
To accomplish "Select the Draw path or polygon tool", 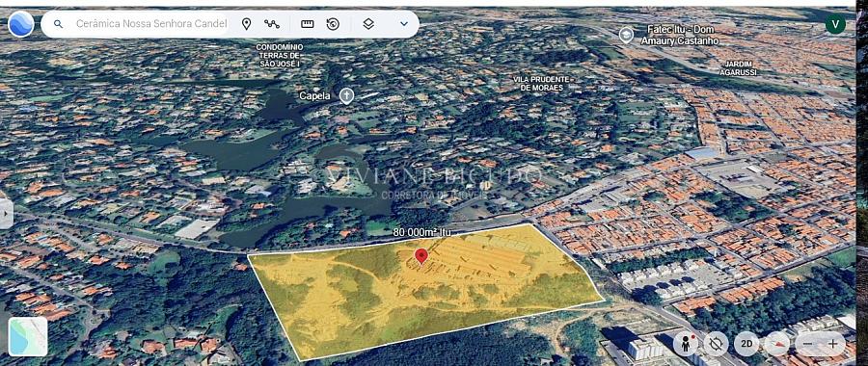I will [272, 24].
